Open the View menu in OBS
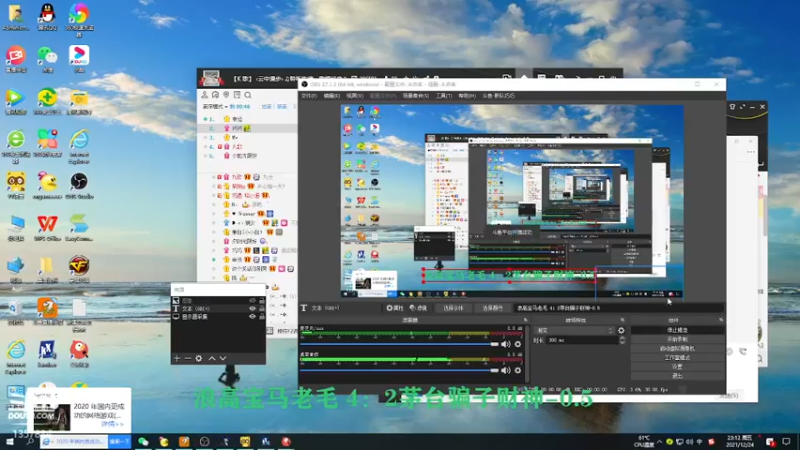This screenshot has height=450, width=800. click(x=354, y=96)
